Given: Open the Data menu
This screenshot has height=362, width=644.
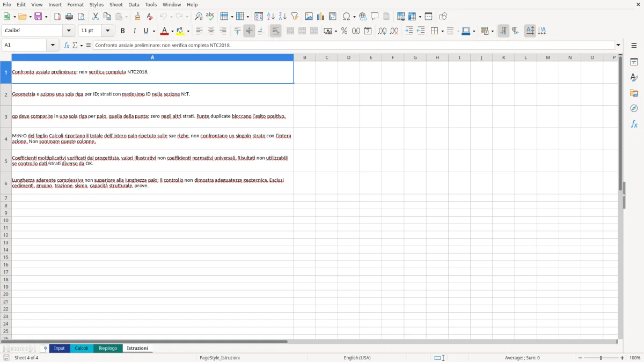Looking at the screenshot, I should click(134, 4).
